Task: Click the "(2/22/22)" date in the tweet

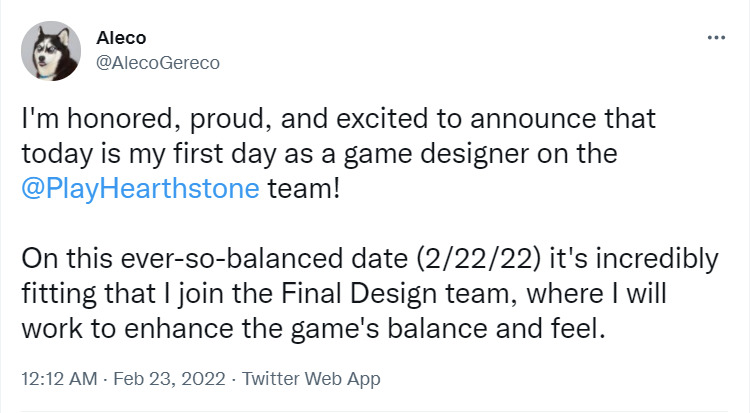Action: tap(479, 259)
